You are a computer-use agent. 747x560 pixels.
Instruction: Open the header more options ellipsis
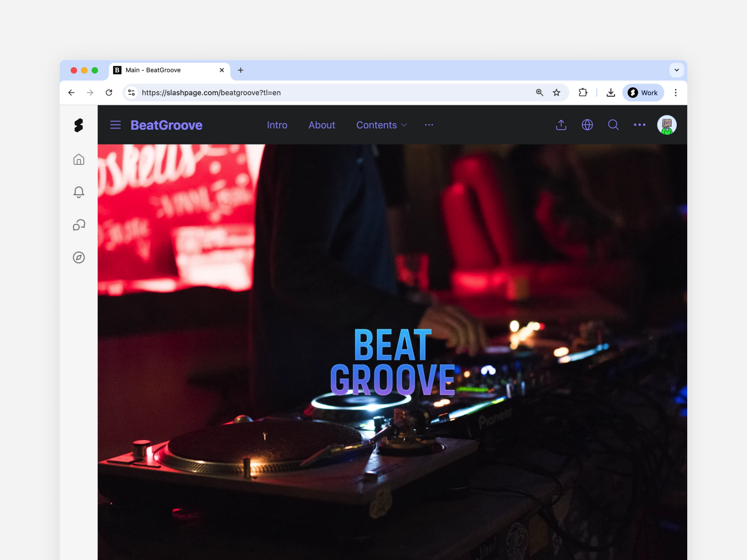click(x=639, y=125)
